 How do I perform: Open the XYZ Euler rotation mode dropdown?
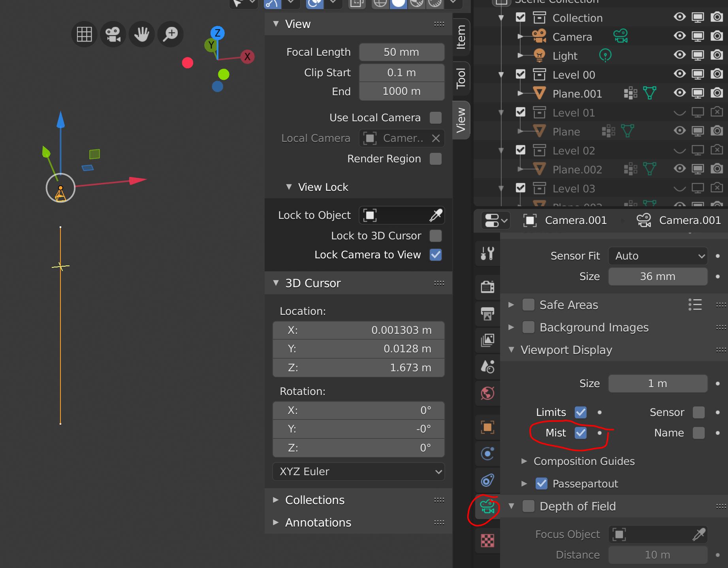click(x=359, y=472)
